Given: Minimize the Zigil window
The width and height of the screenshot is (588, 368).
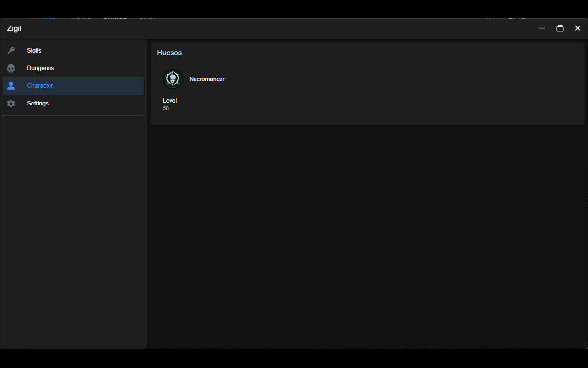Looking at the screenshot, I should (542, 28).
